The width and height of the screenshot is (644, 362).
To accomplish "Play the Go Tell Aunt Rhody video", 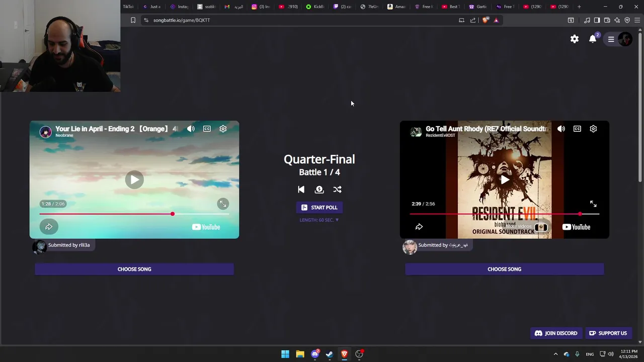I will 505,179.
